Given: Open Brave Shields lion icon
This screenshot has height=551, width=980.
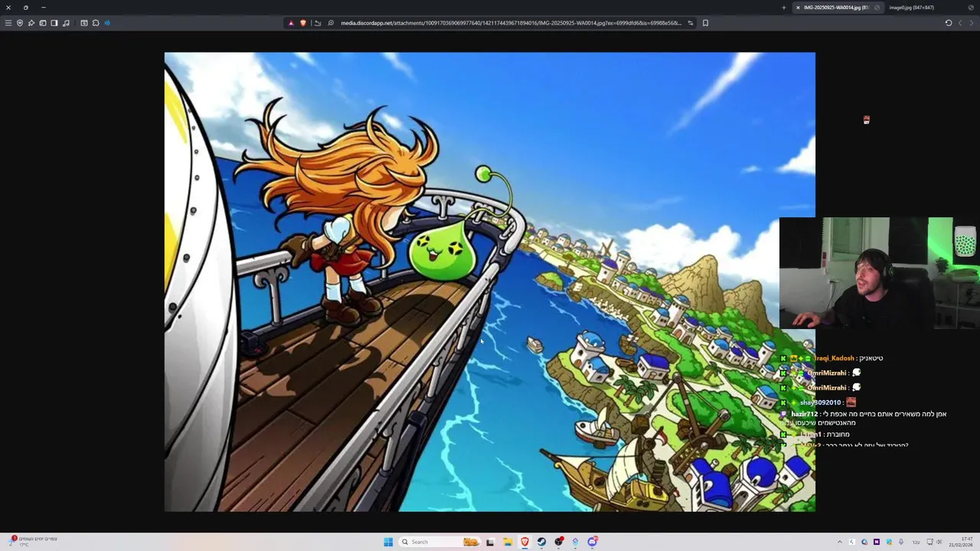Looking at the screenshot, I should tap(303, 23).
